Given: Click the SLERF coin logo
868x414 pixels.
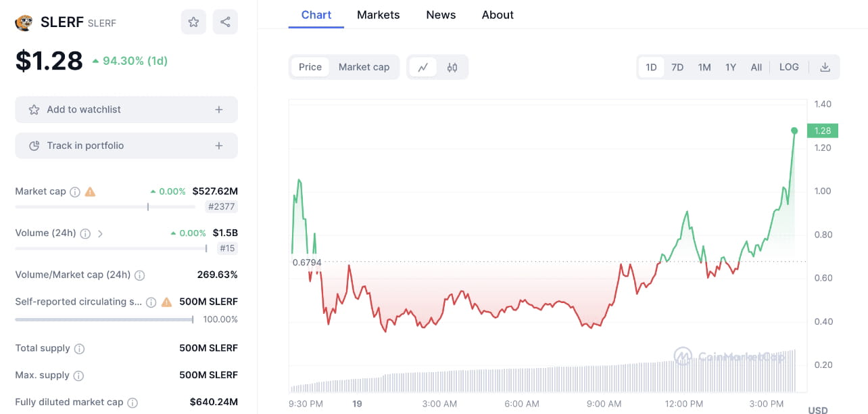Looking at the screenshot, I should click(24, 22).
